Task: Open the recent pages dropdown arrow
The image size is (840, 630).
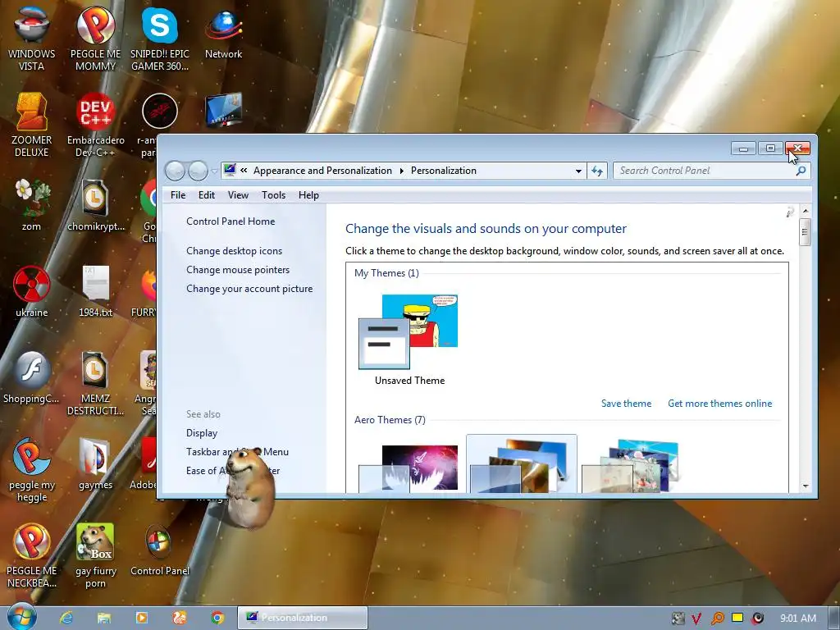Action: coord(214,171)
